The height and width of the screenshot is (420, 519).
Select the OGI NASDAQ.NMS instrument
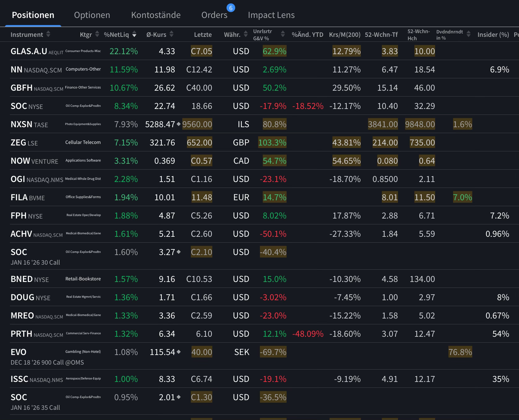[37, 179]
